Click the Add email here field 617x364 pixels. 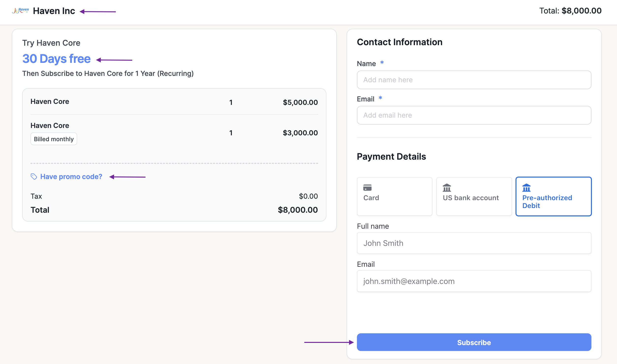click(474, 115)
